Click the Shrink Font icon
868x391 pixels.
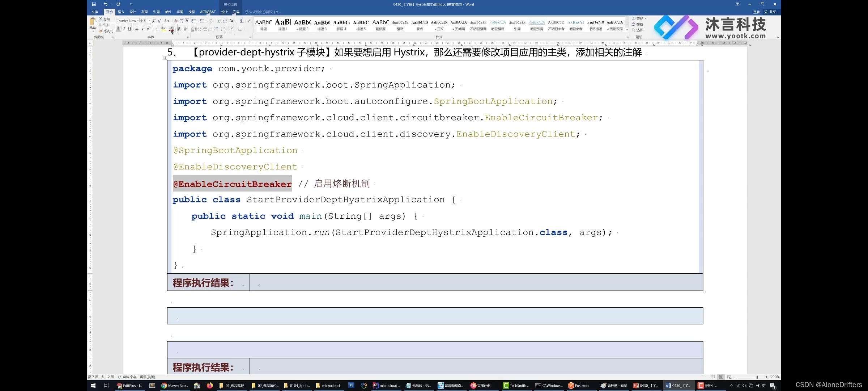pos(159,21)
